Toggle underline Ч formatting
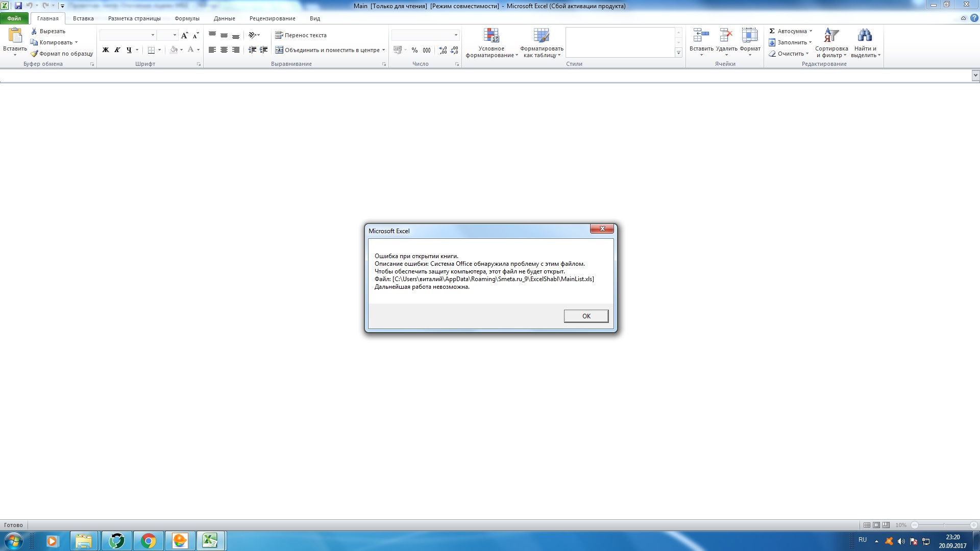This screenshot has width=980, height=551. point(129,50)
